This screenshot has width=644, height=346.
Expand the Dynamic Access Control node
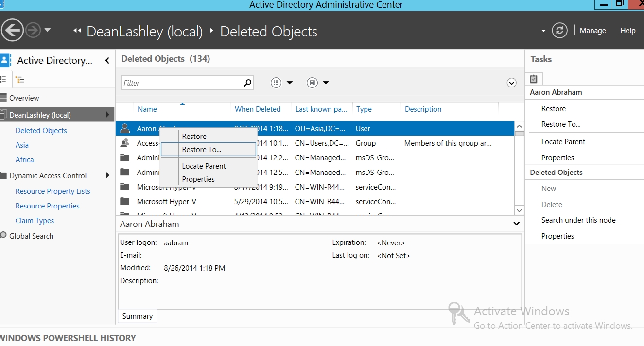tap(107, 175)
